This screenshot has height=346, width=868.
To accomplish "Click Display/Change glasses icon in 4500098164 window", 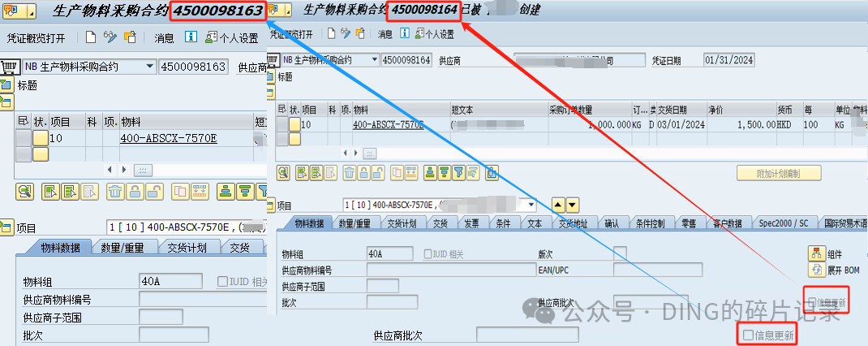I will 346,34.
